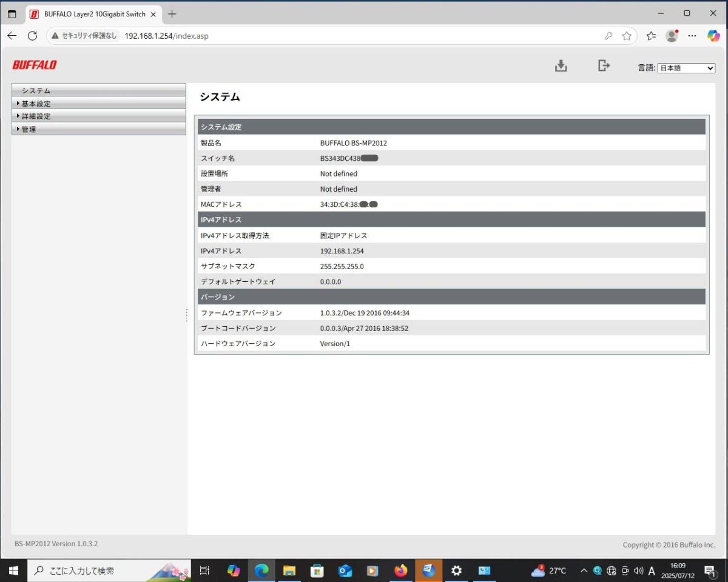Click the セキュリティ保護なし security warning

click(84, 36)
